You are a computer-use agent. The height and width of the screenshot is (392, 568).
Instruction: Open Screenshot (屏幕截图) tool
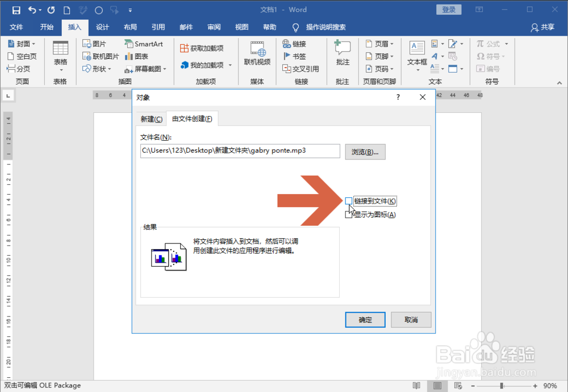(x=145, y=69)
